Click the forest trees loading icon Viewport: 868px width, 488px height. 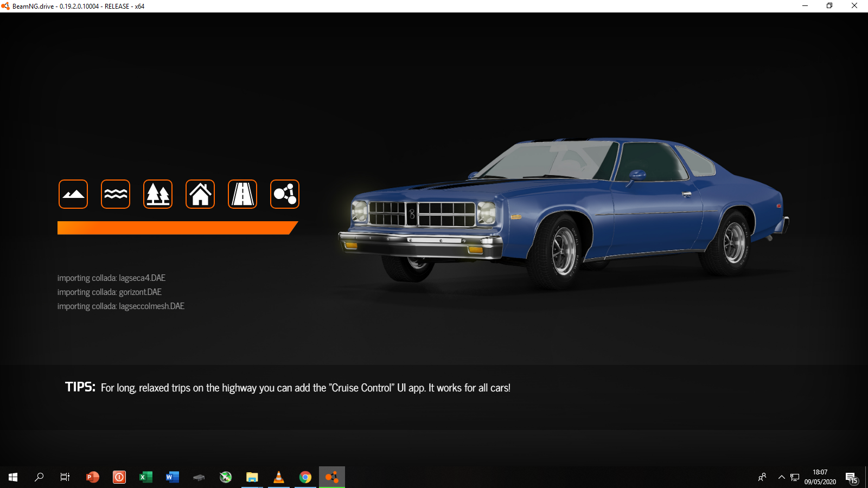pos(158,194)
